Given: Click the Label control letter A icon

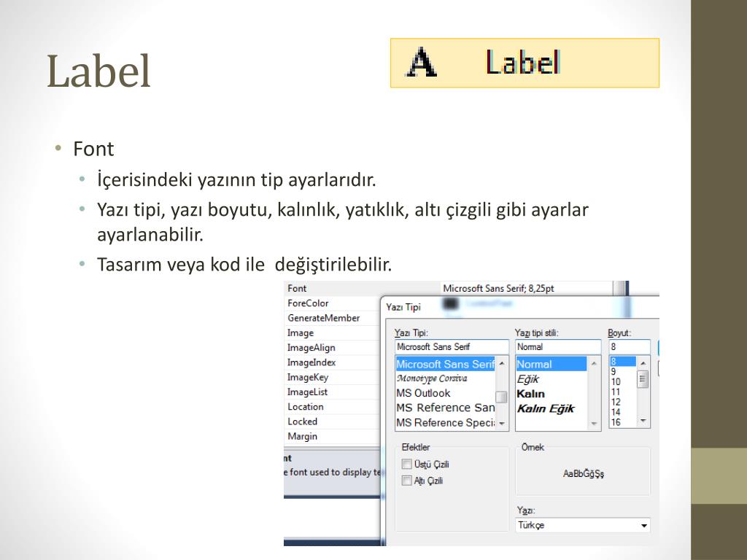Looking at the screenshot, I should pyautogui.click(x=421, y=63).
